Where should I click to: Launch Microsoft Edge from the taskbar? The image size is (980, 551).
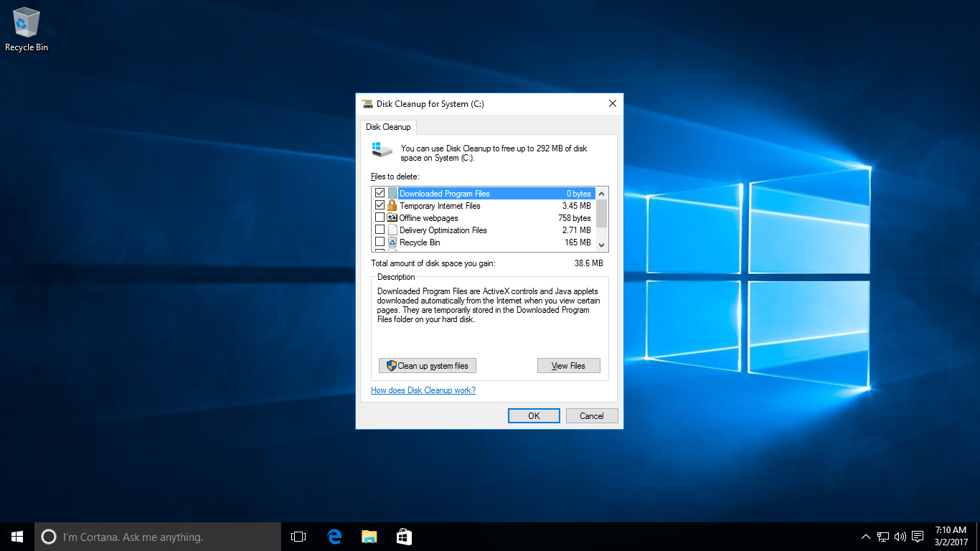pyautogui.click(x=334, y=536)
